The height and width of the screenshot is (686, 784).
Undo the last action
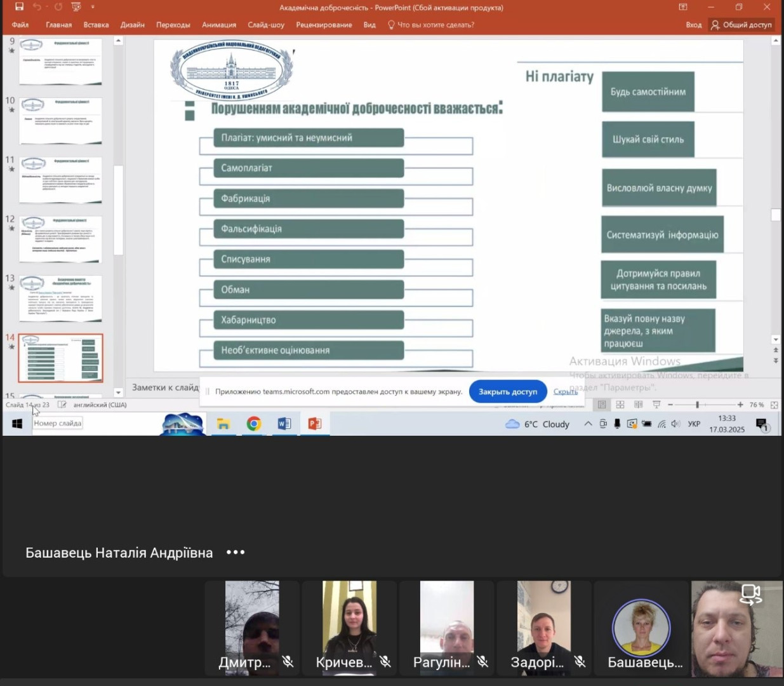(37, 7)
